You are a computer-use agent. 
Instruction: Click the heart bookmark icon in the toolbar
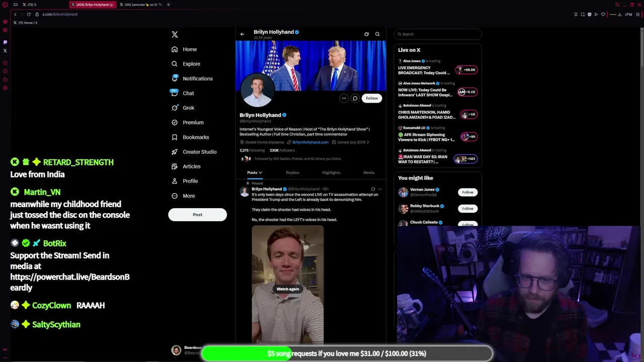pos(603,15)
